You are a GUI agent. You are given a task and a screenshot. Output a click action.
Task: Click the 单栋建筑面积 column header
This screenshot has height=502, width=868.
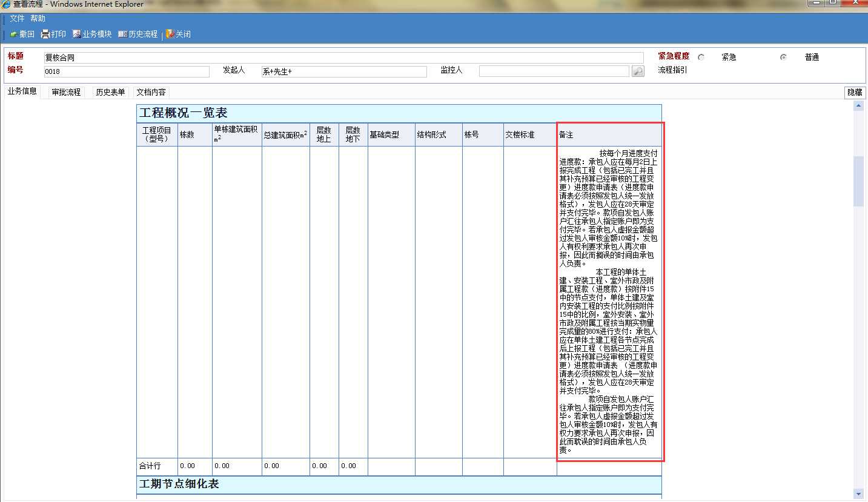pos(236,134)
